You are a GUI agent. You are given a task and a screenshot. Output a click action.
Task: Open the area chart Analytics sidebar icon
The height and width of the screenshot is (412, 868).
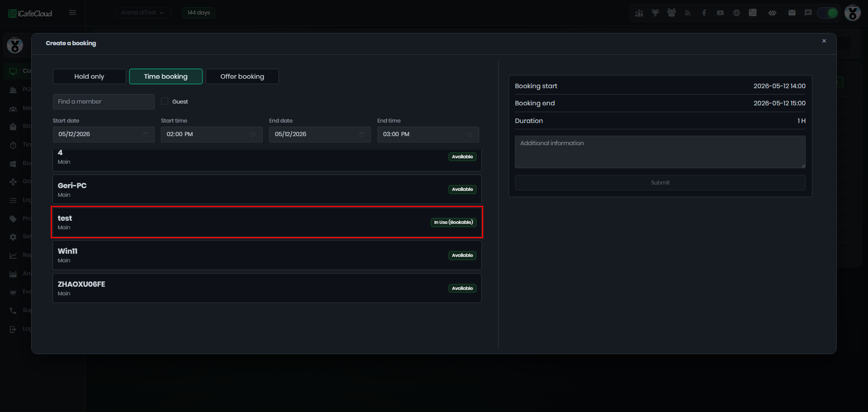click(13, 274)
